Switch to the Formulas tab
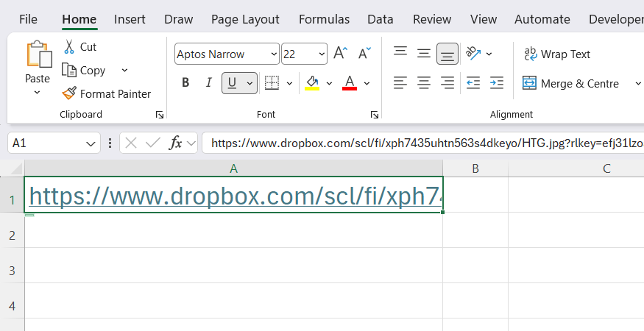Viewport: 644px width, 331px height. (324, 19)
